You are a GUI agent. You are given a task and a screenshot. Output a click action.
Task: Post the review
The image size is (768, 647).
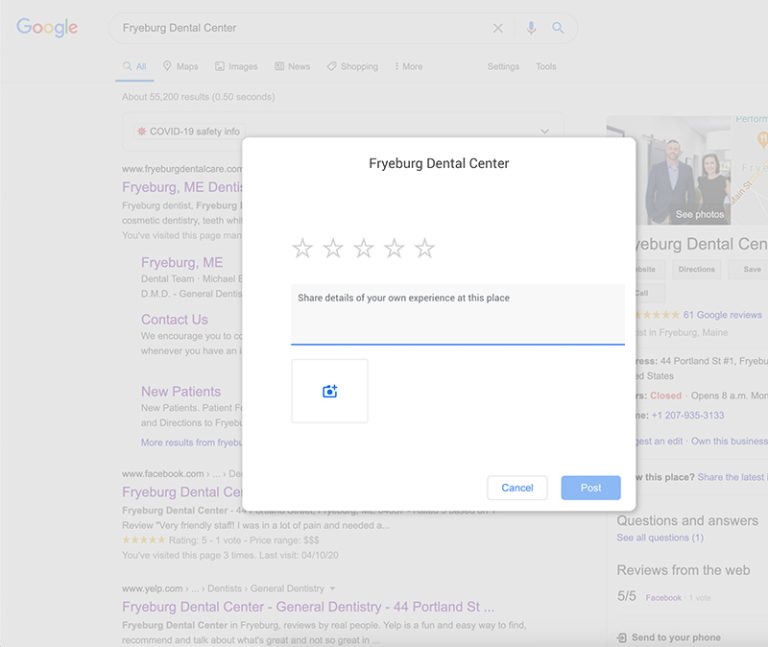pyautogui.click(x=591, y=487)
